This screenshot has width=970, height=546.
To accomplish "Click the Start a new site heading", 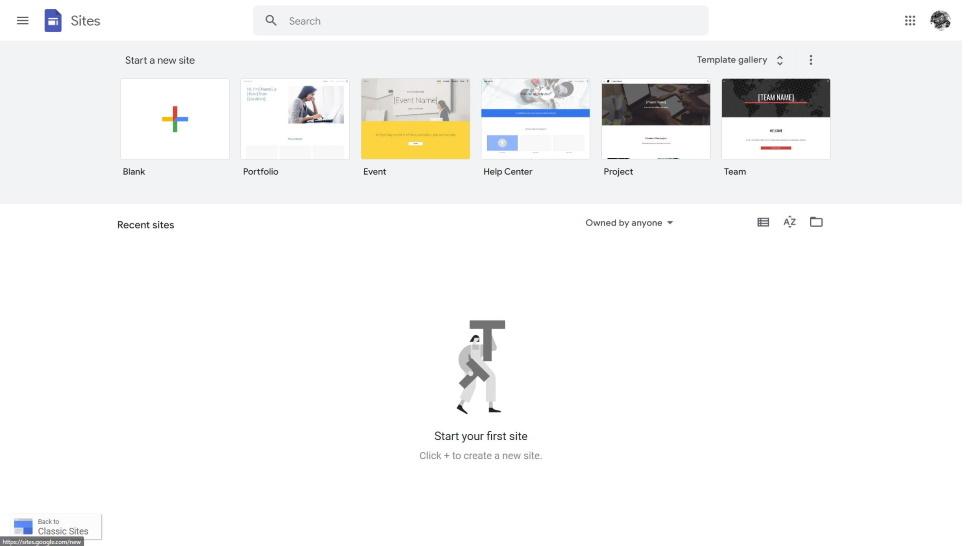I will point(160,60).
